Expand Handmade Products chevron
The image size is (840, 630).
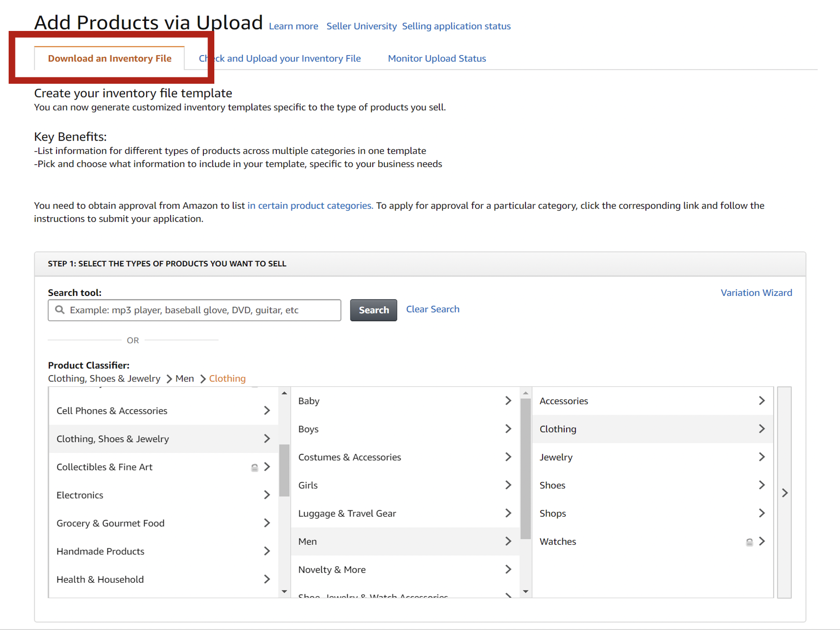click(267, 551)
